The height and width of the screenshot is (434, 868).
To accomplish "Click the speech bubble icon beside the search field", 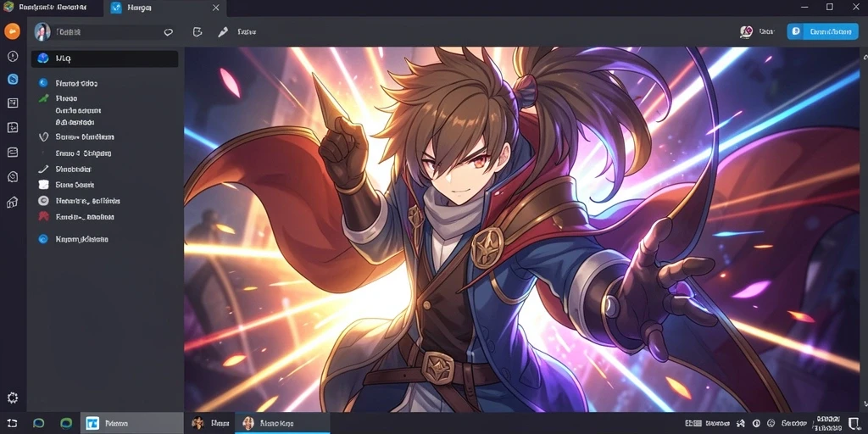I will pyautogui.click(x=169, y=32).
